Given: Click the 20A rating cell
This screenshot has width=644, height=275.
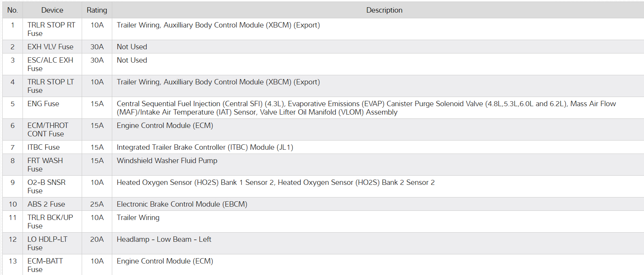Looking at the screenshot, I should click(97, 239).
